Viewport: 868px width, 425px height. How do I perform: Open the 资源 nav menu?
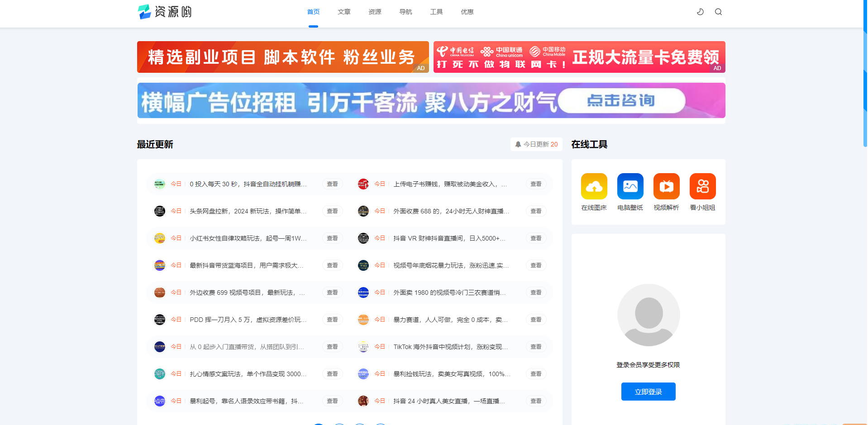(375, 12)
